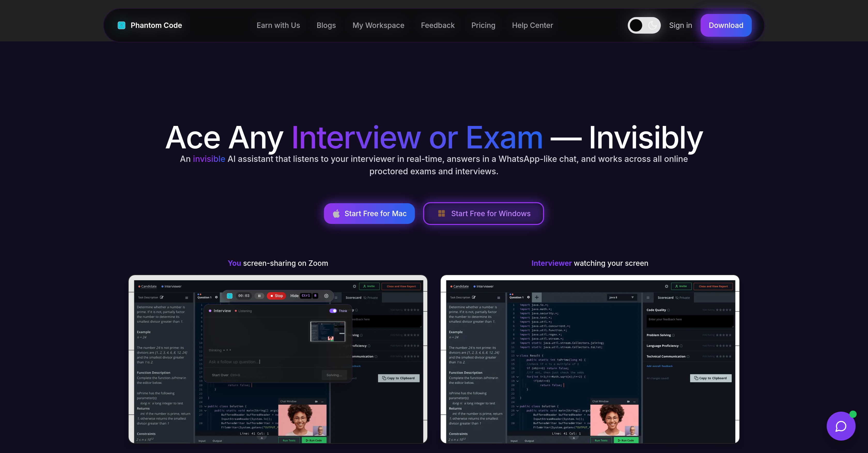Rate Problem Solving stars in Interviewer view
Image resolution: width=868 pixels, height=453 pixels.
(723, 335)
